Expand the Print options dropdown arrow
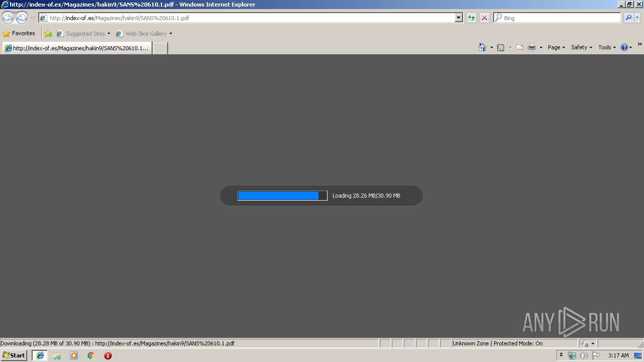 click(x=541, y=47)
